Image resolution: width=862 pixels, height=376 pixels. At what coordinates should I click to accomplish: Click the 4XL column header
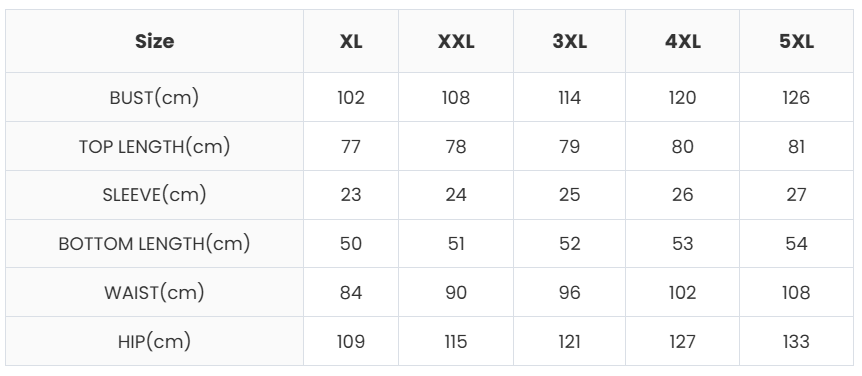pyautogui.click(x=683, y=41)
